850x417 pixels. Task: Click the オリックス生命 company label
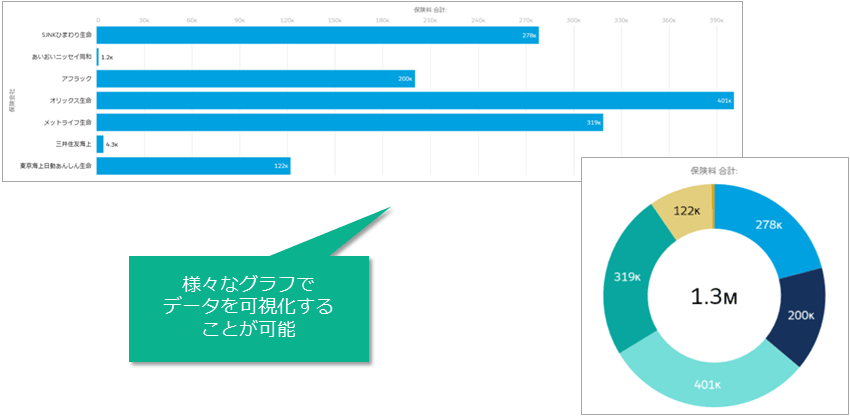[x=70, y=100]
